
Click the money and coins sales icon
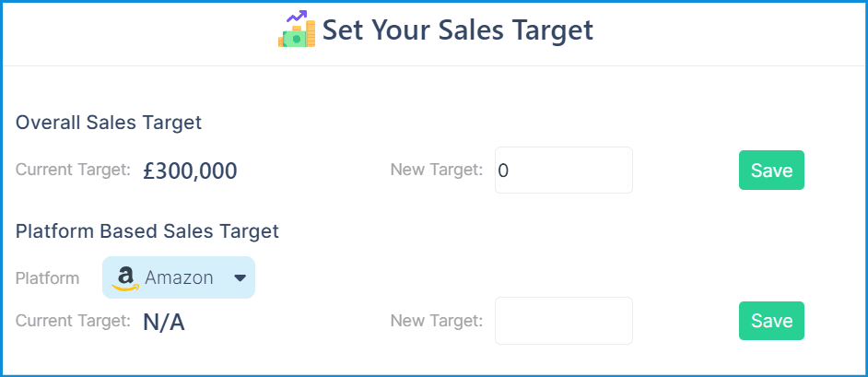point(297,29)
